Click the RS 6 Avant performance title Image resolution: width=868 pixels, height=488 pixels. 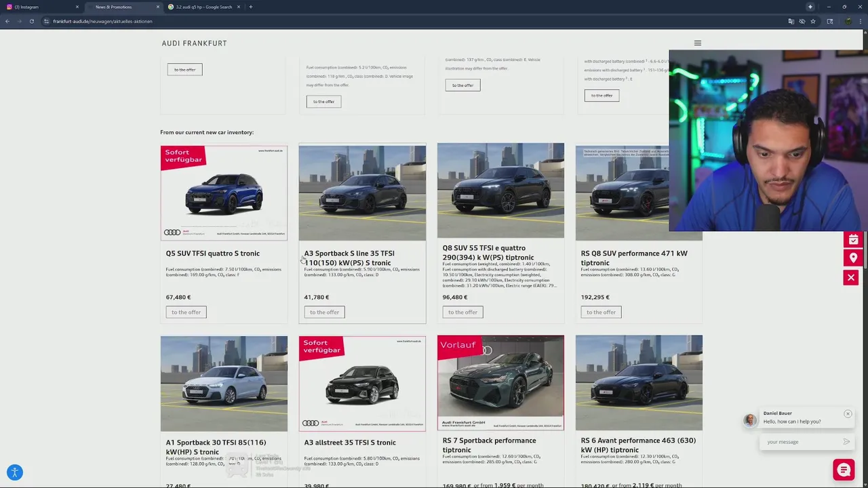coord(638,445)
